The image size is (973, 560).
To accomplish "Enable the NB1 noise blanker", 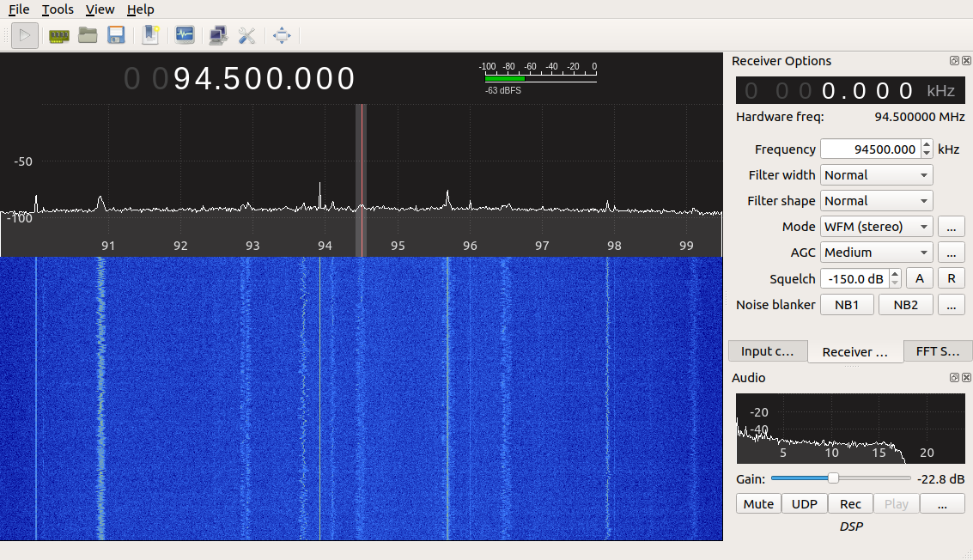I will point(847,304).
